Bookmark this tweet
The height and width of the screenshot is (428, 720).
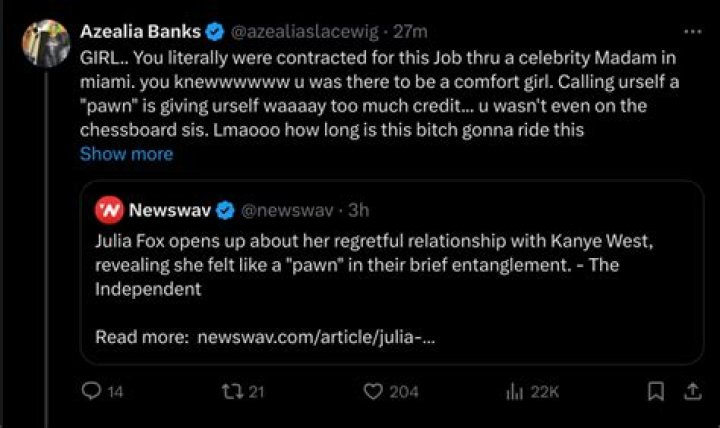(655, 392)
